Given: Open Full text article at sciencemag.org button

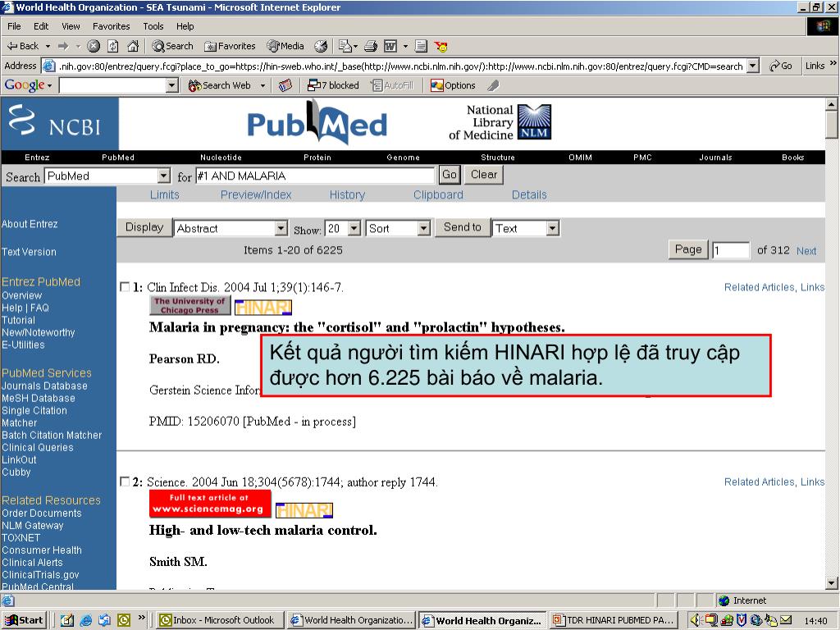Looking at the screenshot, I should [x=210, y=504].
